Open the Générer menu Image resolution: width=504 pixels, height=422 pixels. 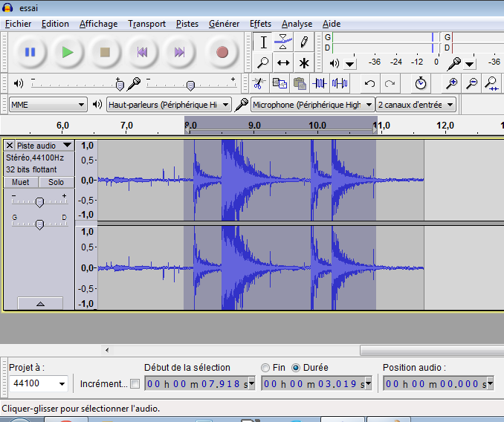224,24
